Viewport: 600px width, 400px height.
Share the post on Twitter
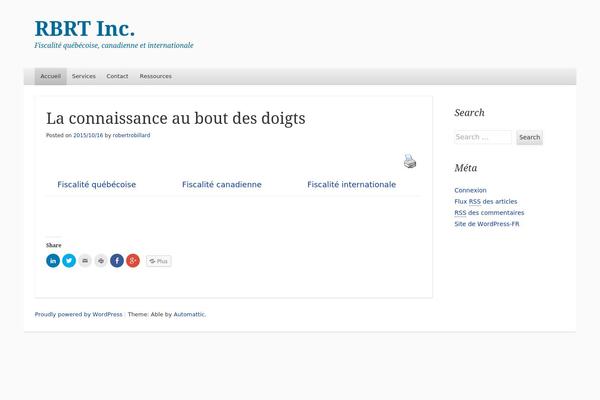pos(69,261)
